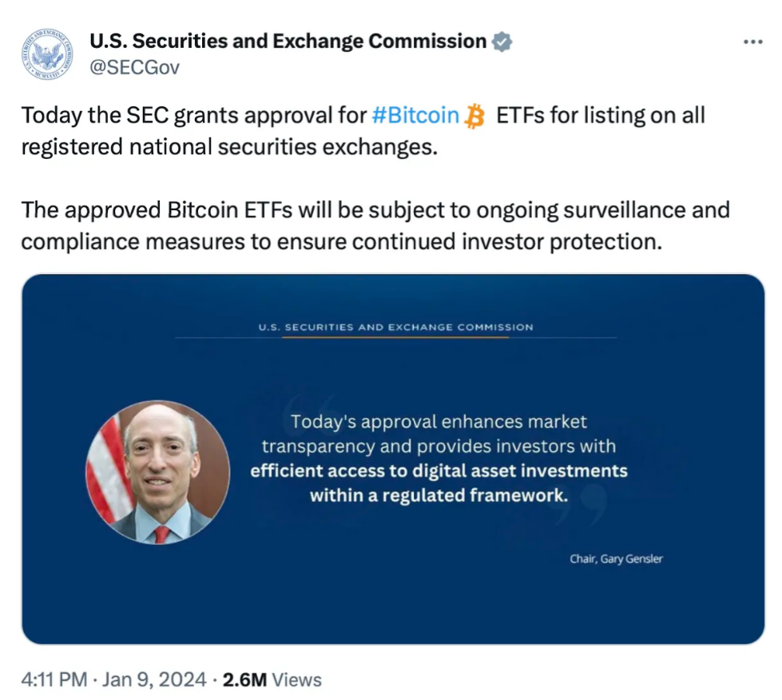Click the bold "efficient access to digital asset investments" line

pos(439,470)
